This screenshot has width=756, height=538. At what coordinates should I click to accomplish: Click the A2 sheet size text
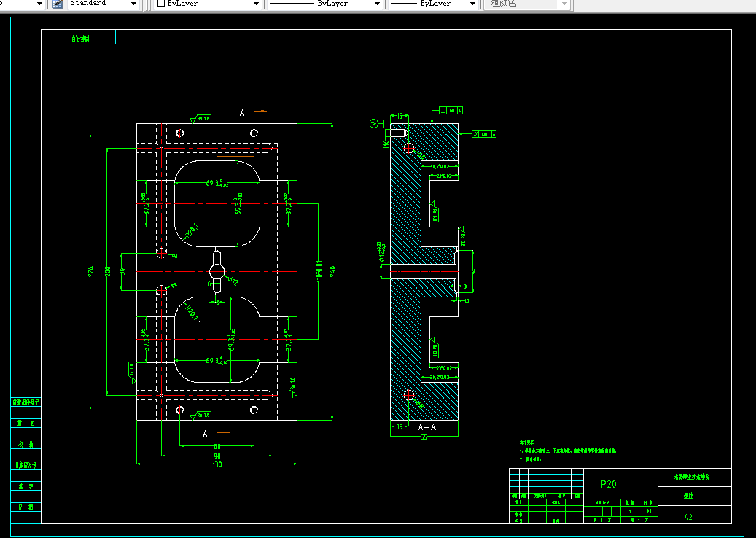(688, 518)
